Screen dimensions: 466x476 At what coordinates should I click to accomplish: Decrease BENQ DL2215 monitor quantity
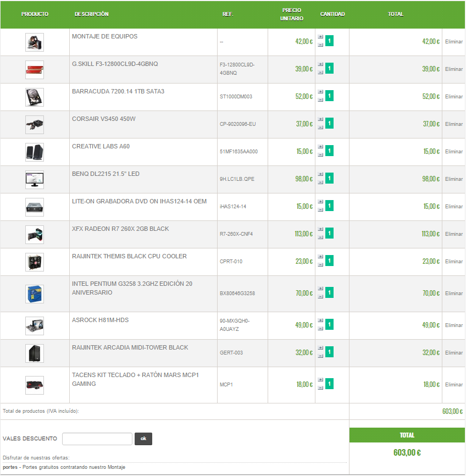[320, 182]
